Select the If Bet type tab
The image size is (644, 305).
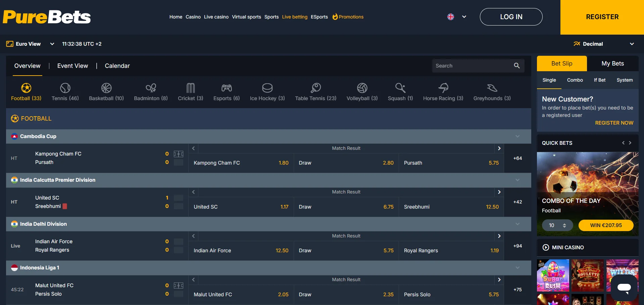(600, 80)
